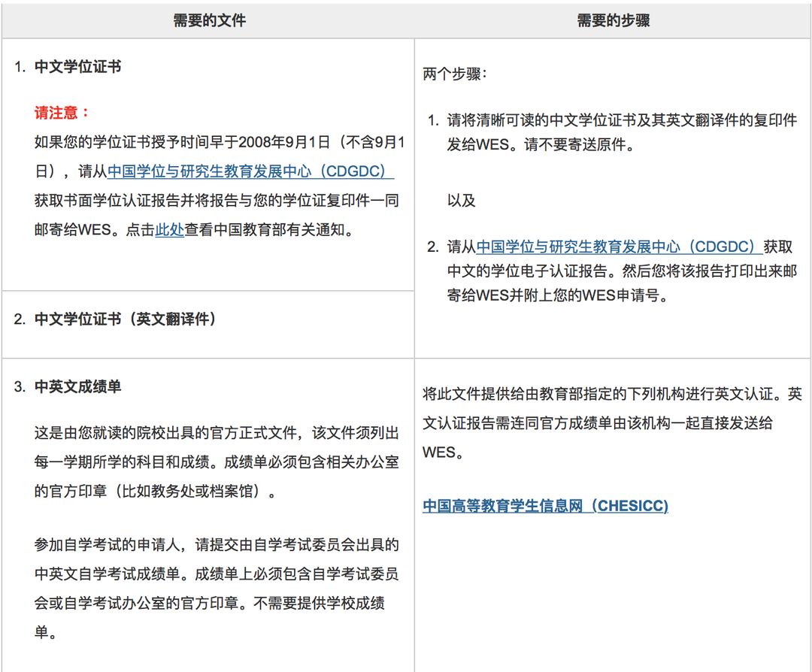
Task: Click the "两个步骤：" text
Action: [x=455, y=74]
